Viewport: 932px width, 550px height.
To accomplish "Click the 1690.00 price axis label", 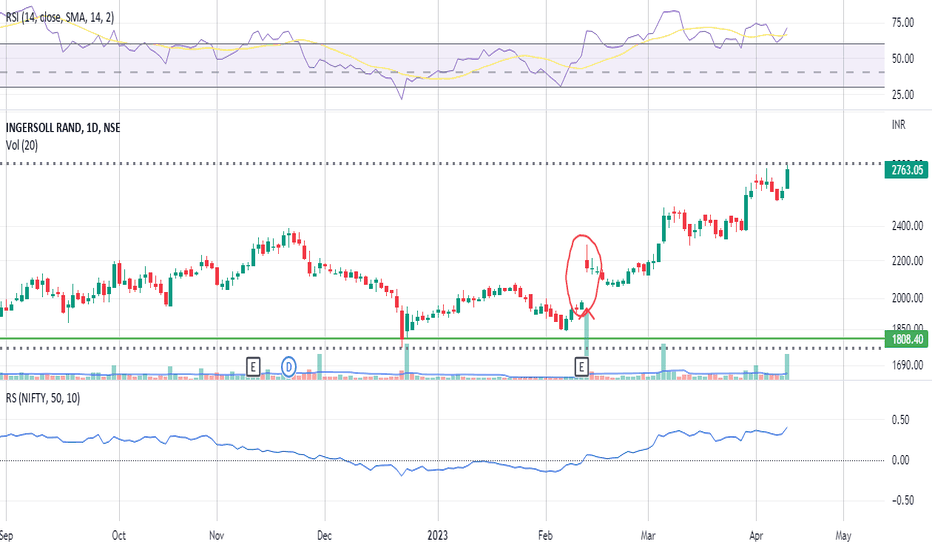I will coord(907,365).
